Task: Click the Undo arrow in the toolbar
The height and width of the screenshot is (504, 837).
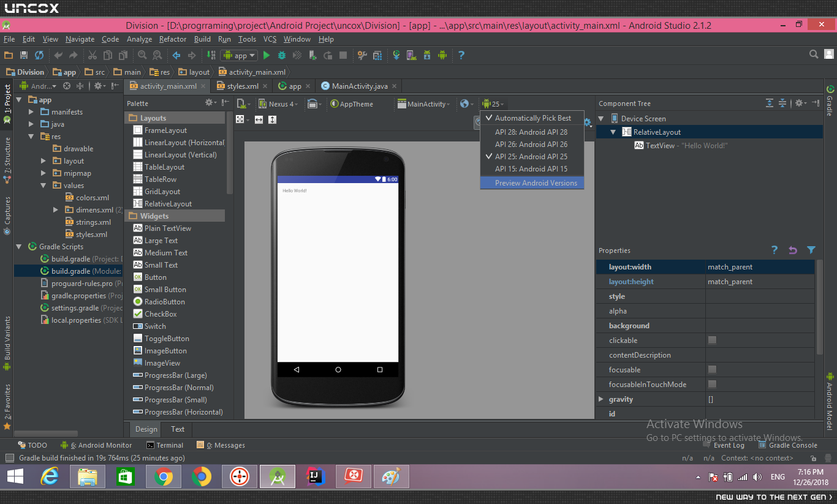Action: 58,55
